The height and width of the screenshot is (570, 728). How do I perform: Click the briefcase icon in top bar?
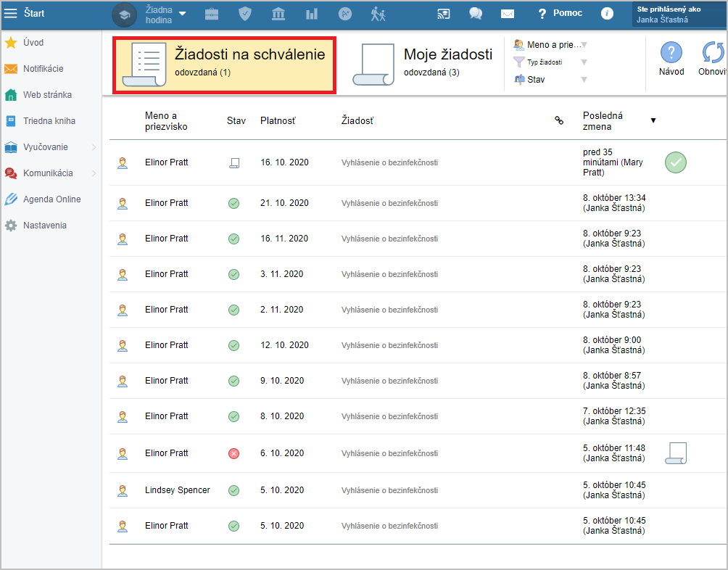[212, 14]
